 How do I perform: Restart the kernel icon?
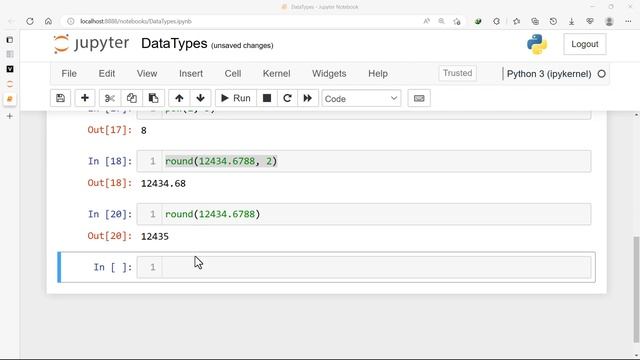pos(287,98)
